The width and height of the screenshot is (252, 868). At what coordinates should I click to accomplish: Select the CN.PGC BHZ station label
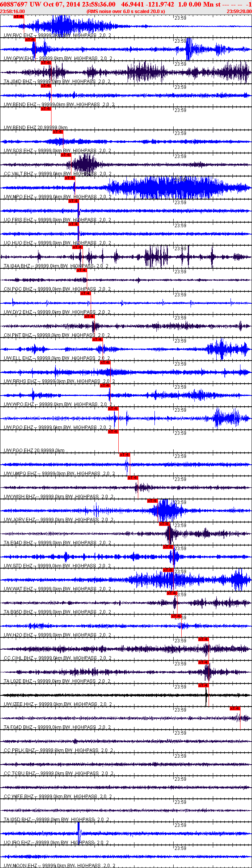pyautogui.click(x=58, y=289)
